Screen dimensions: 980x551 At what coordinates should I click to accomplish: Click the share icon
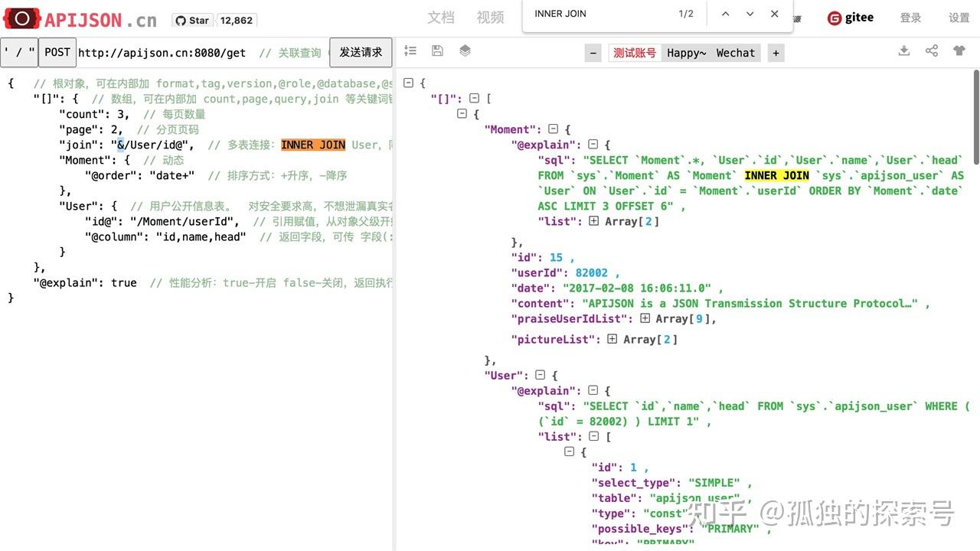tap(932, 51)
